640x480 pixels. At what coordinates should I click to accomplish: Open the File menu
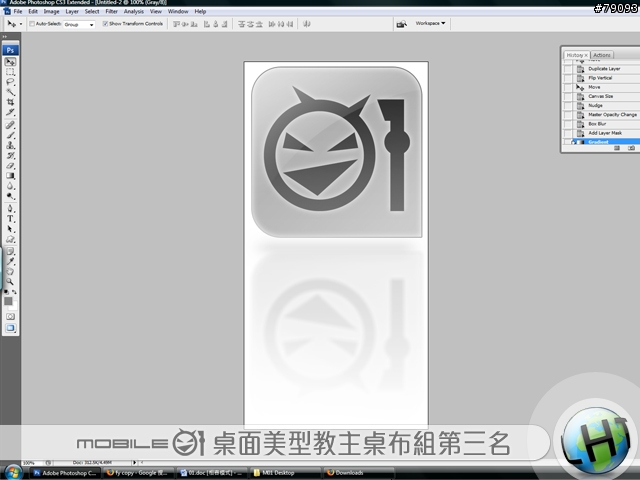[18, 11]
